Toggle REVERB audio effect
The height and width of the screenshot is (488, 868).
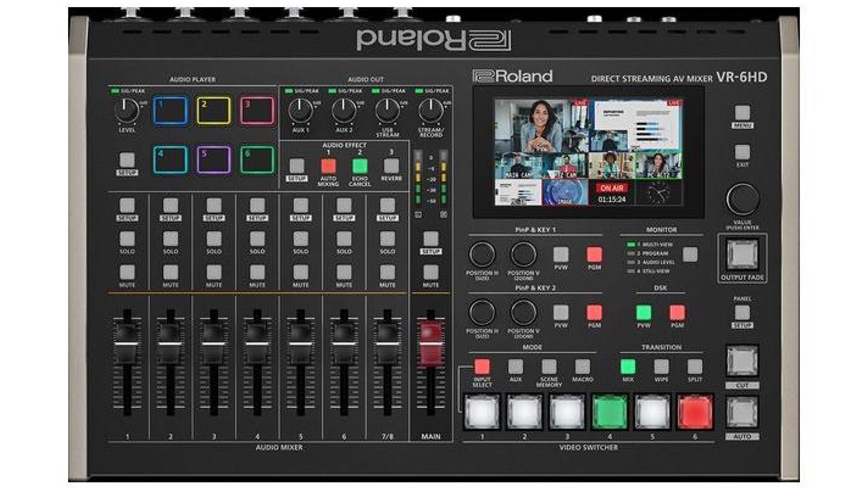point(391,166)
